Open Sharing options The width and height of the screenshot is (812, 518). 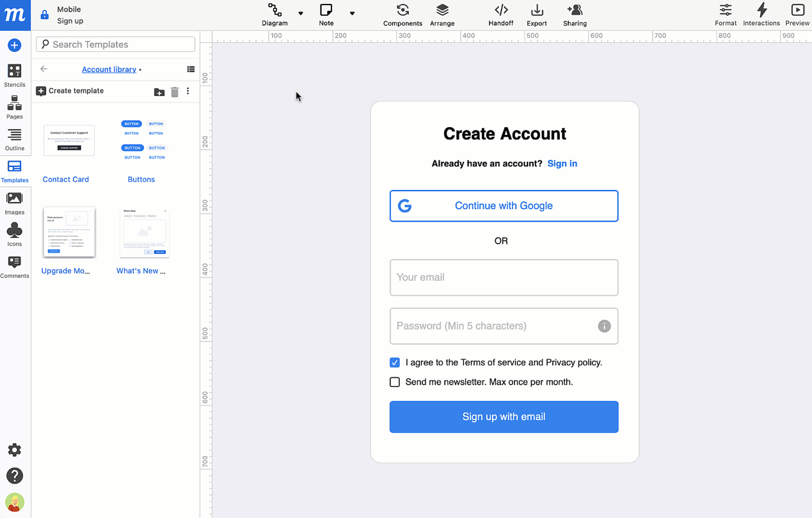tap(574, 14)
